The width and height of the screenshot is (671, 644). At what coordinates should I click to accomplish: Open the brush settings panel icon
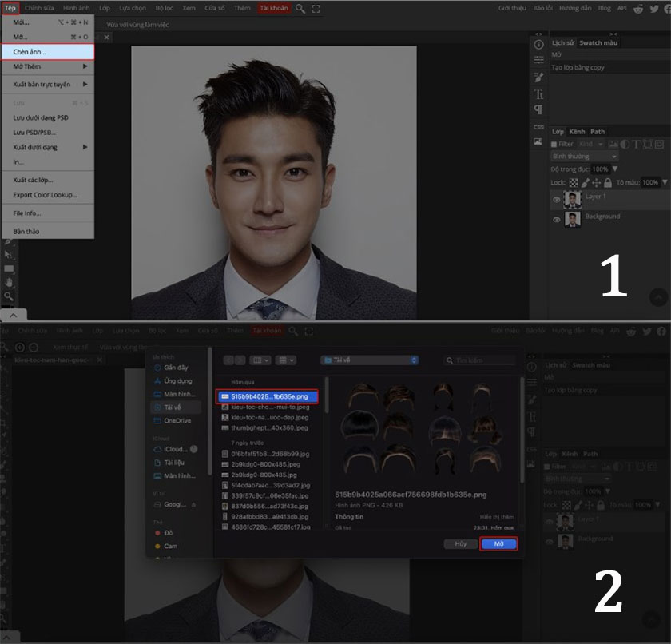(x=538, y=78)
